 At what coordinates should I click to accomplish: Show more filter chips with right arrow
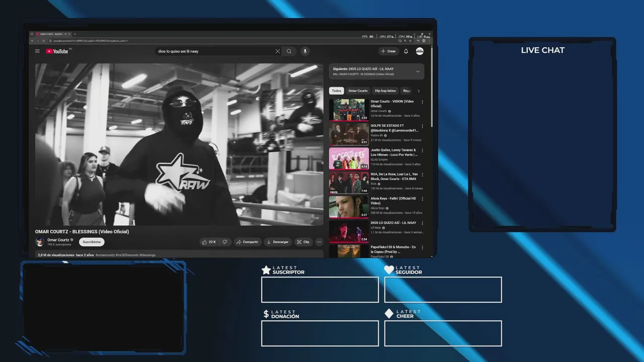[419, 91]
